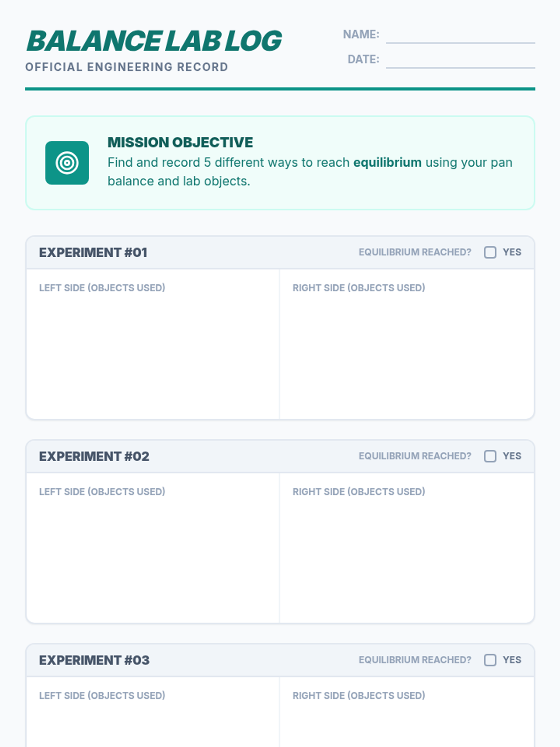Viewport: 560px width, 747px height.
Task: Click the target icon beside Mission Objective
Action: coord(67,163)
